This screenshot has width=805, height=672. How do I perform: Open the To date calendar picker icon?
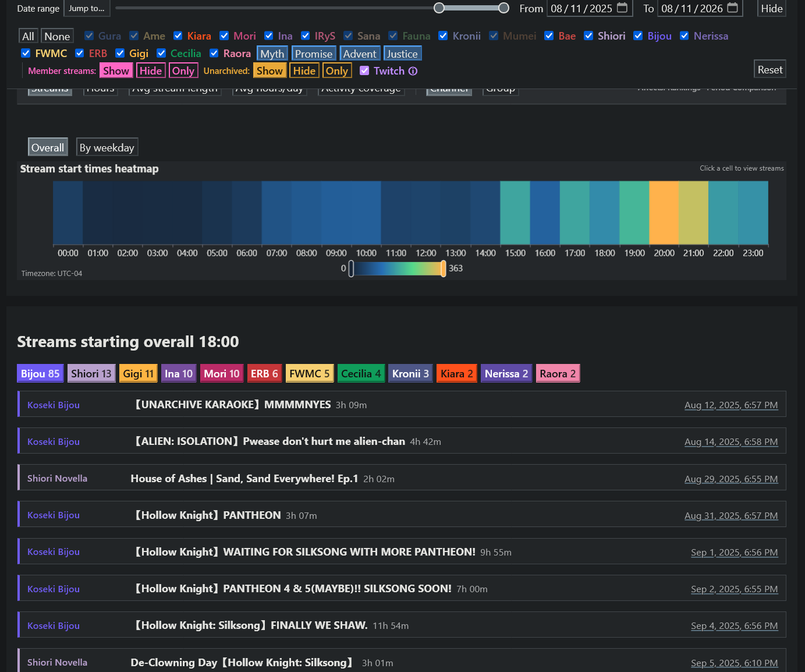(733, 8)
